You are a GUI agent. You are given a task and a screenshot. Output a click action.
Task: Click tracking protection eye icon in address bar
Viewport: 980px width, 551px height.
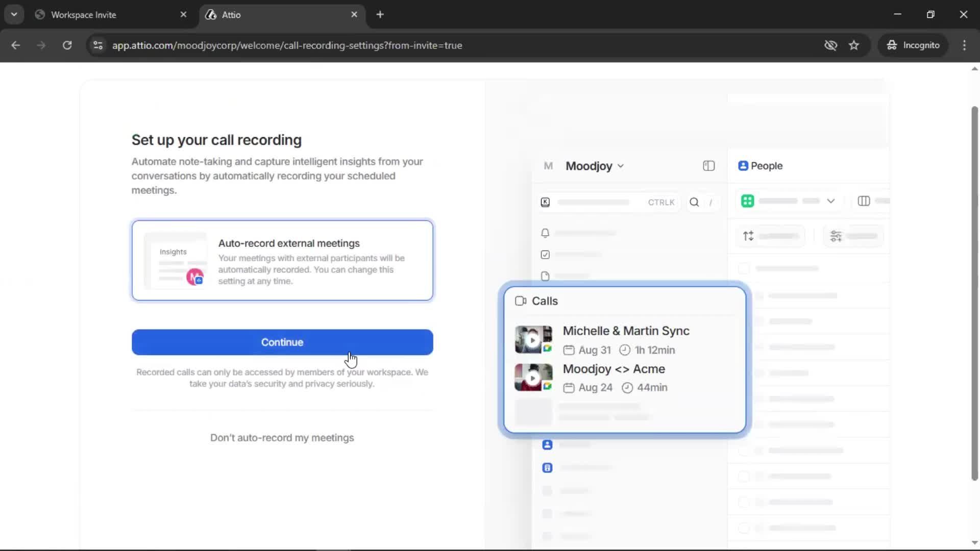coord(830,45)
